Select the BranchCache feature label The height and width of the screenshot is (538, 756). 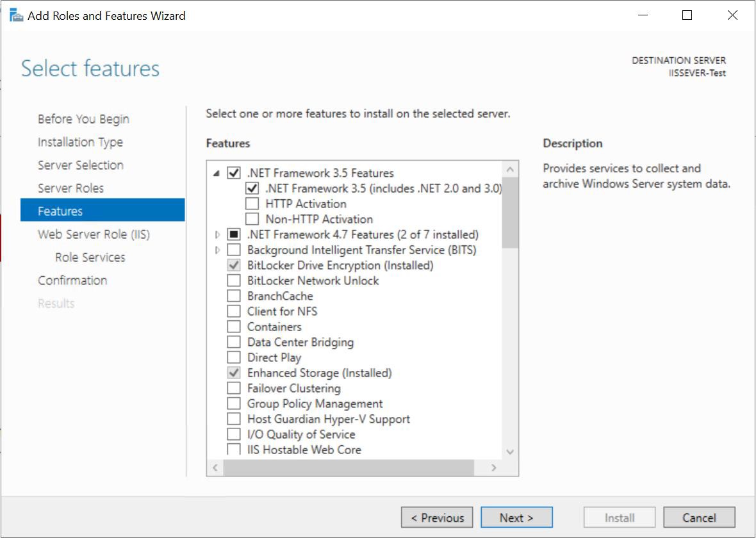coord(280,296)
